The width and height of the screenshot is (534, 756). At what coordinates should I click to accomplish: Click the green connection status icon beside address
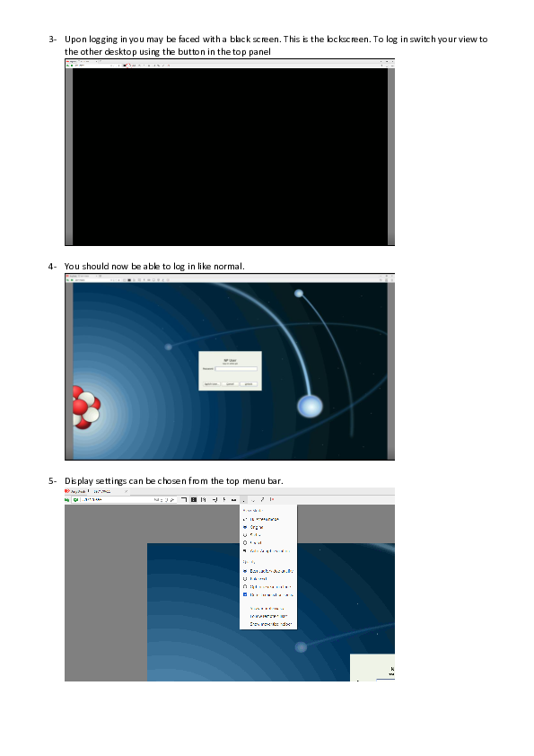[75, 500]
